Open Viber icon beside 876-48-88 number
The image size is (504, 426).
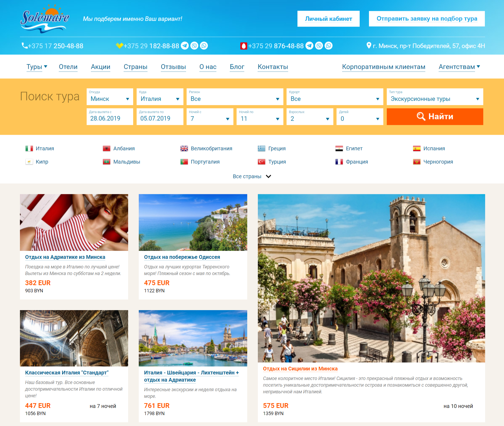(x=319, y=46)
